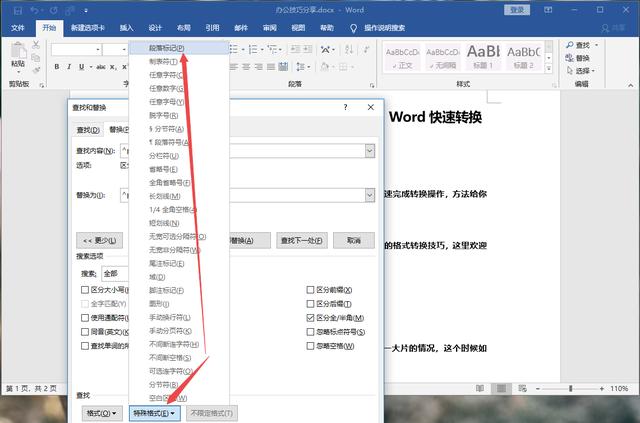Enable 同音(英文) checkbox
The image size is (640, 423).
click(x=85, y=332)
